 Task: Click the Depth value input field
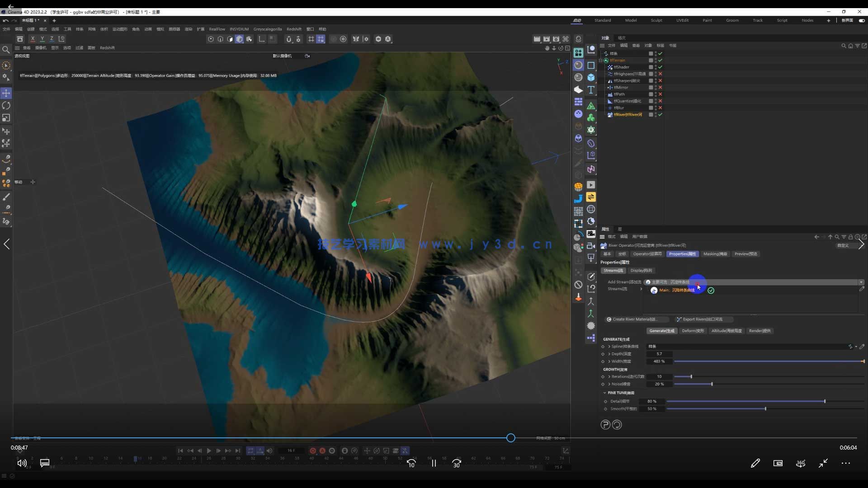(659, 354)
